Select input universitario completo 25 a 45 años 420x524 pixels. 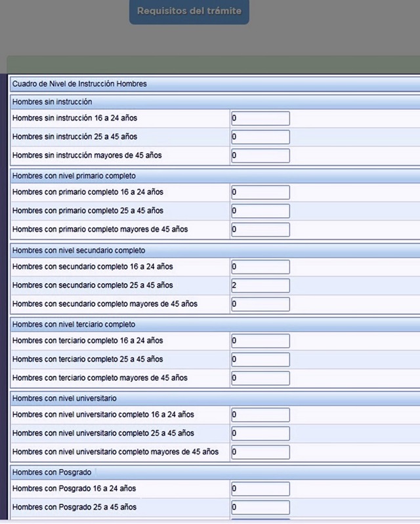(x=260, y=433)
